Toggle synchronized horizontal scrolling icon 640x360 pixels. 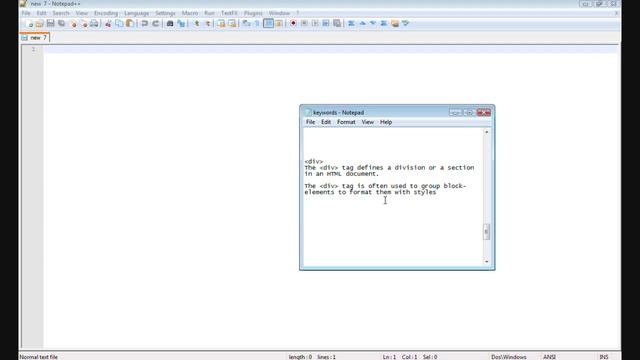(232, 24)
